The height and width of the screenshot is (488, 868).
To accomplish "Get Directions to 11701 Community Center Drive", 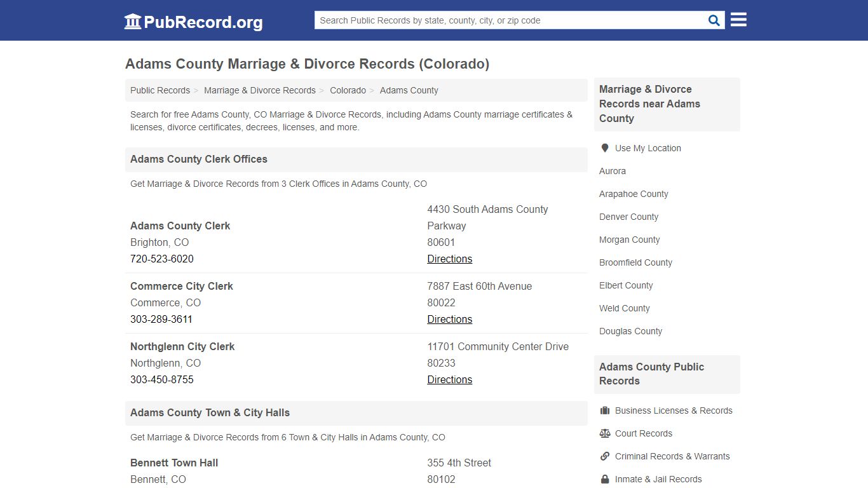I will pos(450,379).
